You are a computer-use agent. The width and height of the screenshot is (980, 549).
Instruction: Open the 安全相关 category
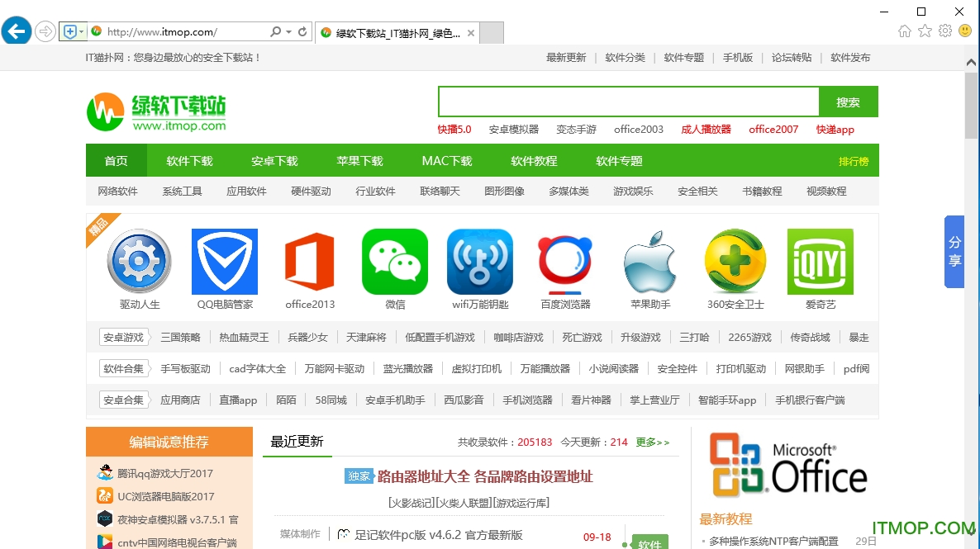(697, 192)
